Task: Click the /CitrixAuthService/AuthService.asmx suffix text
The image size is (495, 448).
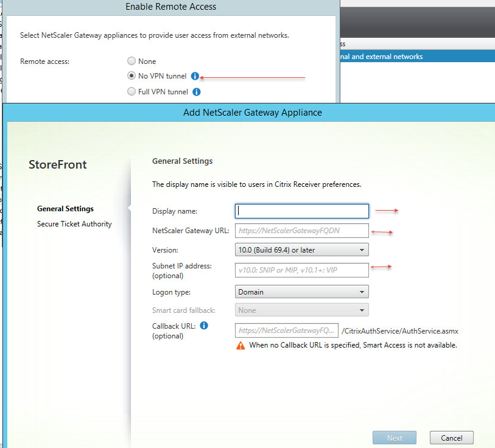Action: click(x=400, y=331)
